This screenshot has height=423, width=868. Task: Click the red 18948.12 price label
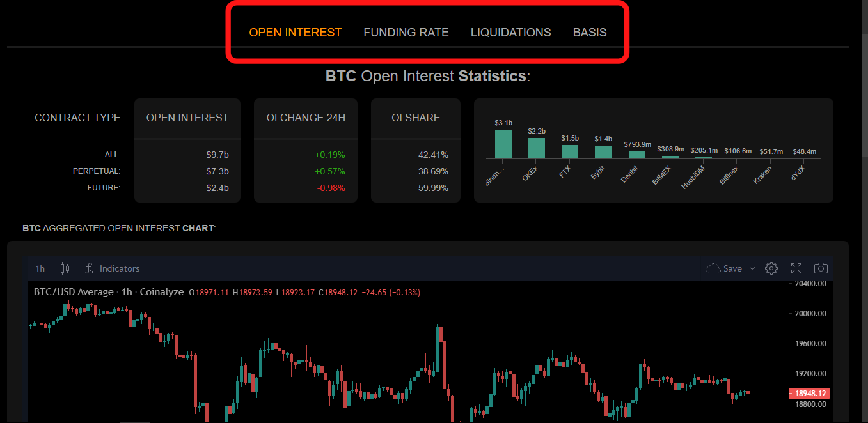[809, 393]
